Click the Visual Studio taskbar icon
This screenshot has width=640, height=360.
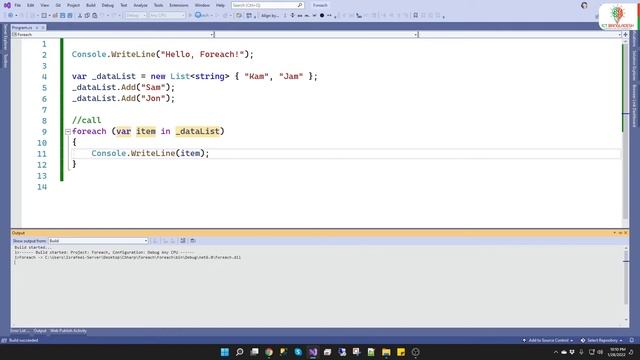tap(313, 352)
